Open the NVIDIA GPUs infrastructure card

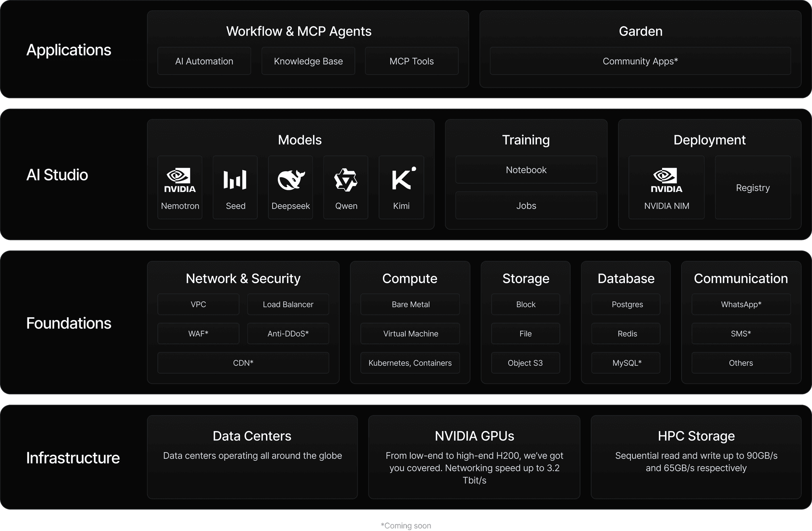474,457
